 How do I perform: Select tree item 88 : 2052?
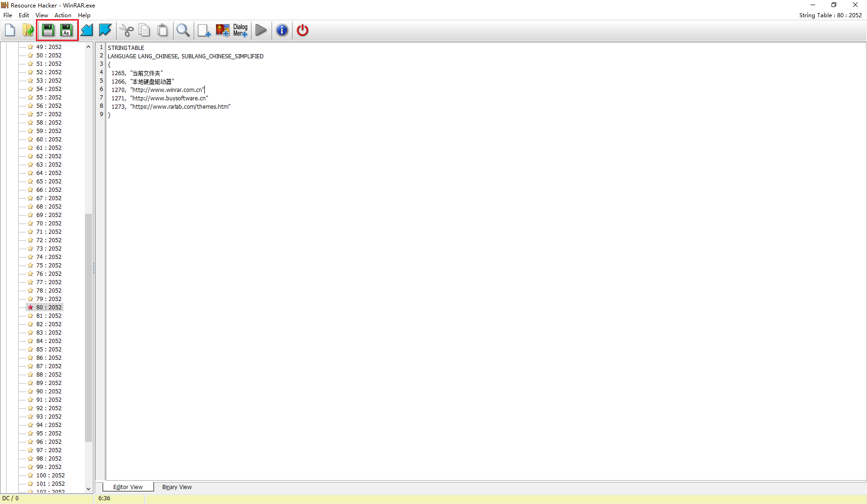[x=49, y=374]
